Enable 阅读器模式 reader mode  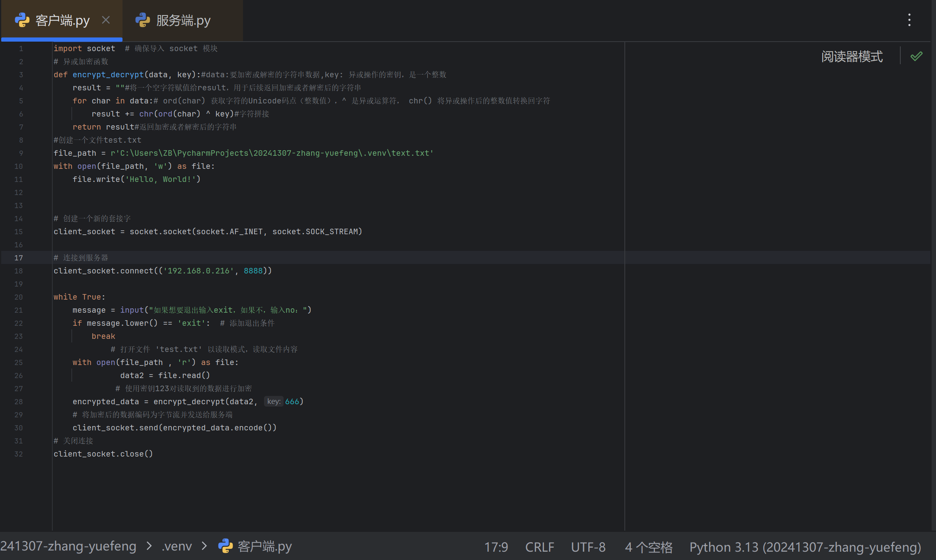point(852,56)
